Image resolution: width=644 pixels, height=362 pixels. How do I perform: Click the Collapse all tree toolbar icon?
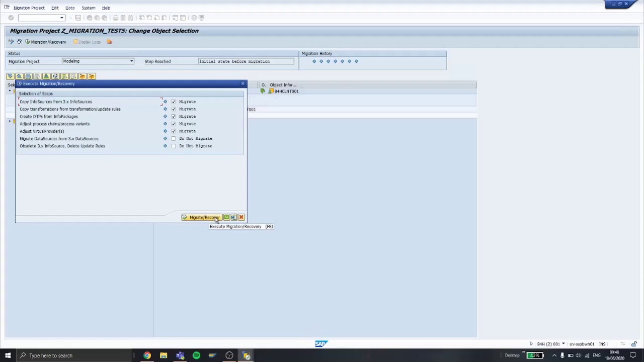(19, 76)
